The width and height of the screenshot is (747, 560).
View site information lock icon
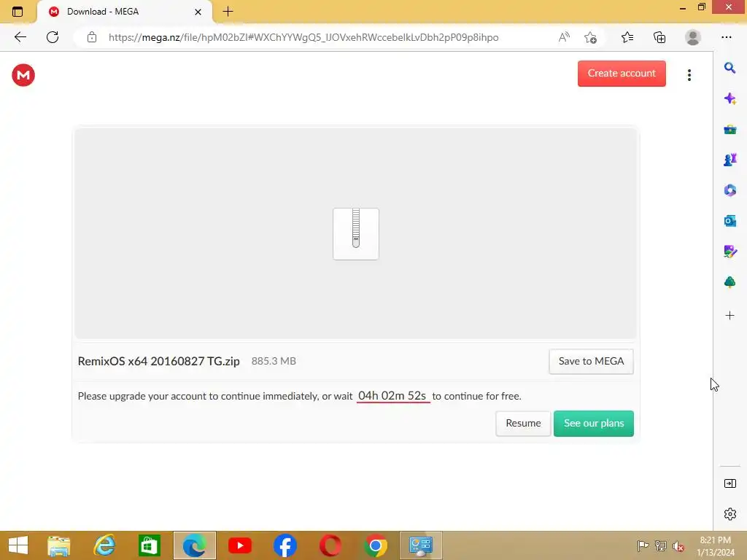[x=92, y=37]
